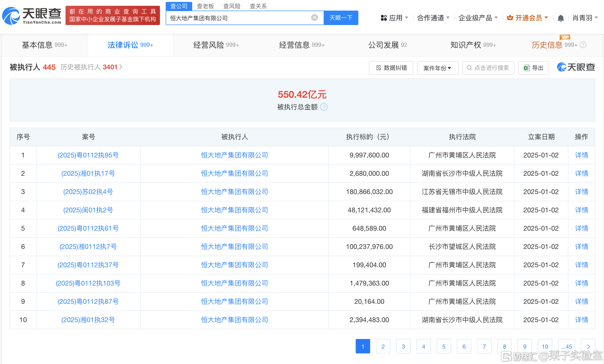Click the 开通会员 crown icon
This screenshot has height=364, width=604.
point(510,18)
